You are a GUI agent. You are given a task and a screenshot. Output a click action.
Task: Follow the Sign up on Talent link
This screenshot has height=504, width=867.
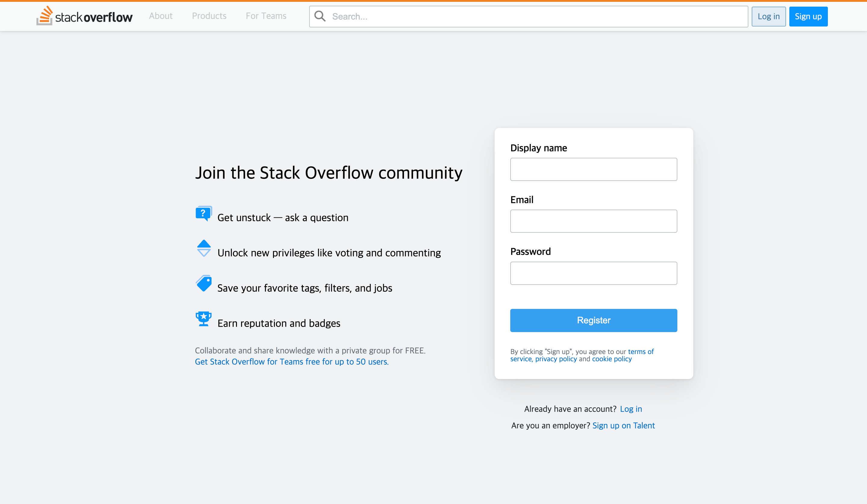click(x=623, y=425)
